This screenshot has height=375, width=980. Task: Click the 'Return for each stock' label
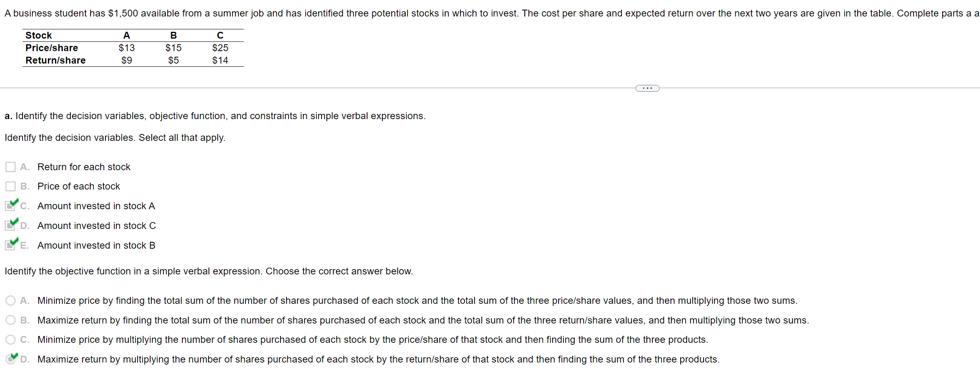coord(84,167)
